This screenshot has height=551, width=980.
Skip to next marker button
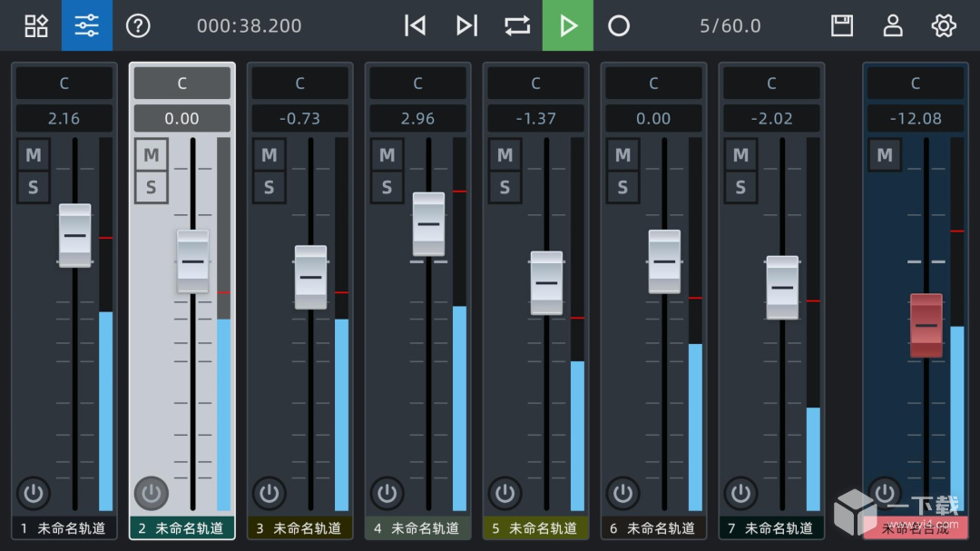pyautogui.click(x=466, y=25)
